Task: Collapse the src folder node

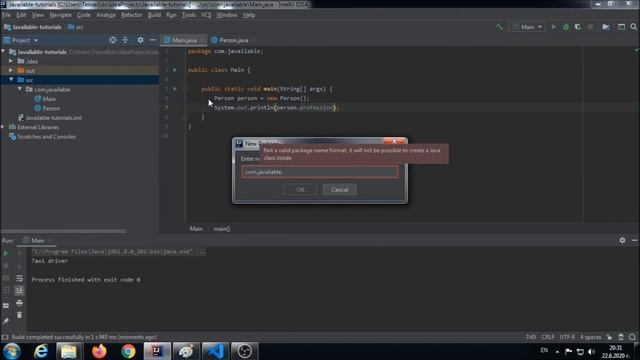Action: (x=11, y=80)
